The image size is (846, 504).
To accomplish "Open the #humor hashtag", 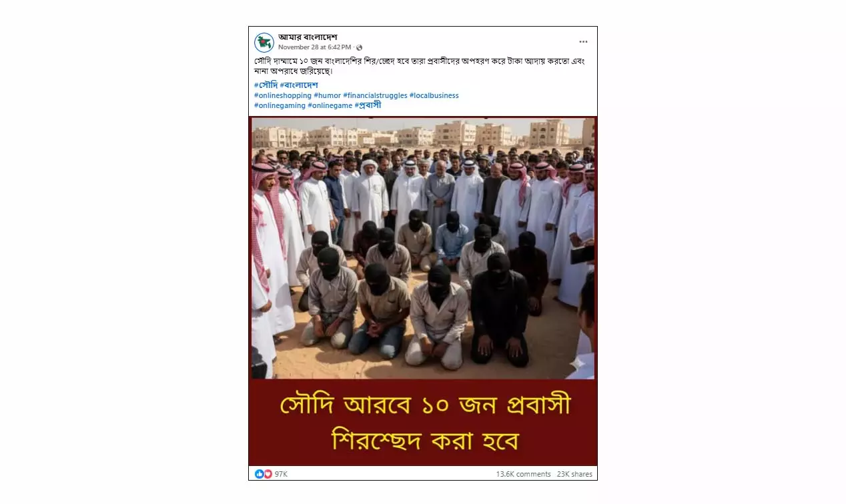I will pos(327,95).
